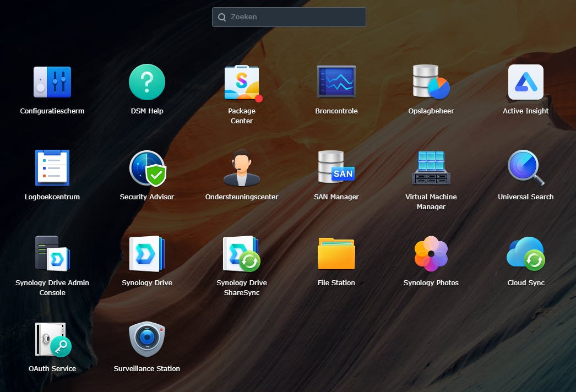The height and width of the screenshot is (392, 576).
Task: Open Package Center
Action: coord(242,82)
